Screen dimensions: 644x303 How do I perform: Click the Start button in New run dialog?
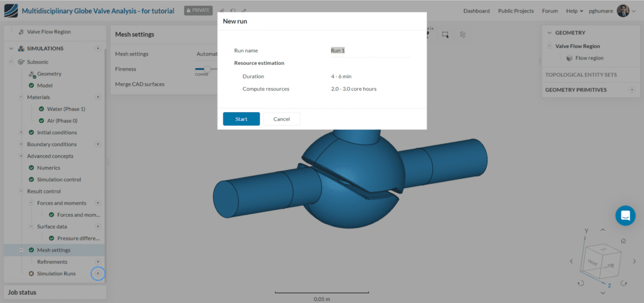[241, 119]
